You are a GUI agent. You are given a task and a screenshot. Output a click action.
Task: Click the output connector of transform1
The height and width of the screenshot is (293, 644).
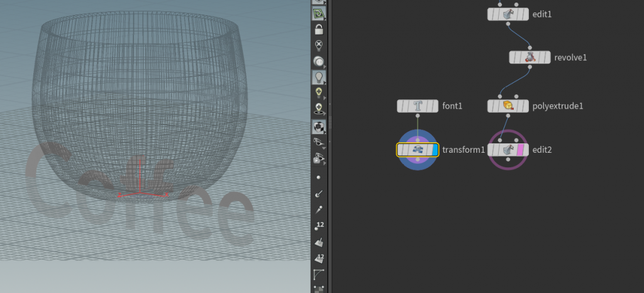coord(418,159)
